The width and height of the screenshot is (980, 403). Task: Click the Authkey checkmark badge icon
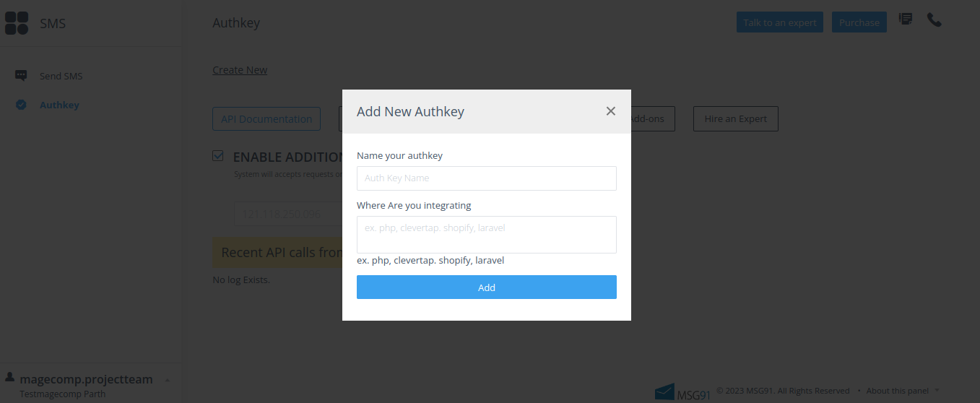pos(21,105)
